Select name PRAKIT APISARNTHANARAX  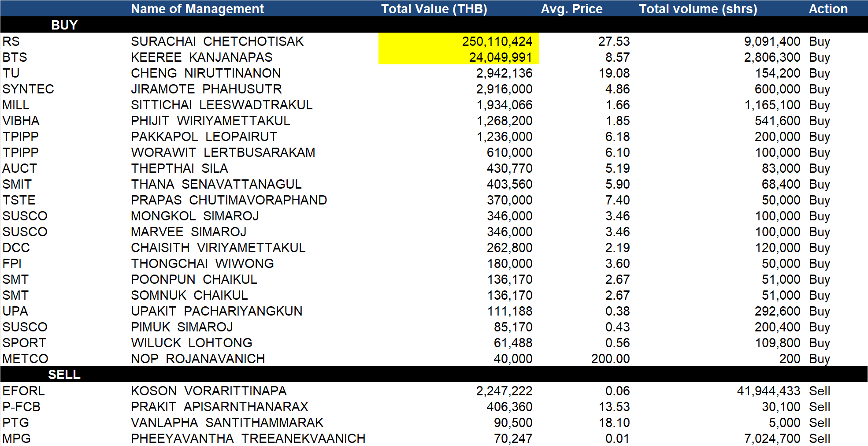pyautogui.click(x=219, y=407)
